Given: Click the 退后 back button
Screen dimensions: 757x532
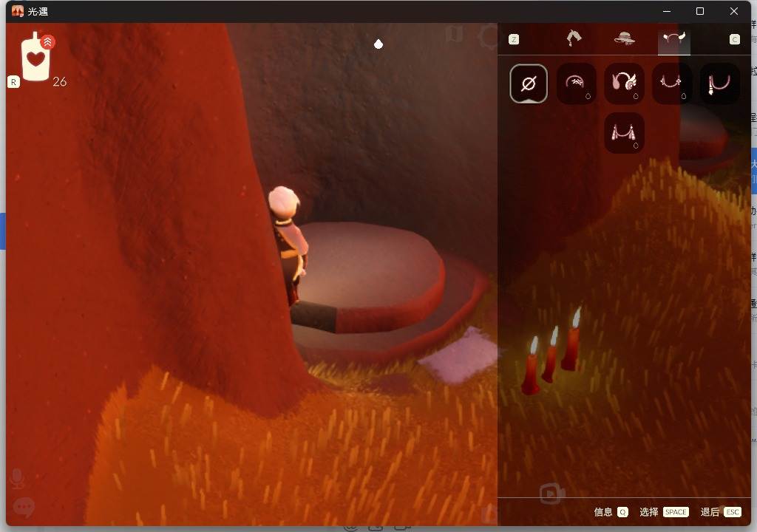Looking at the screenshot, I should tap(721, 512).
